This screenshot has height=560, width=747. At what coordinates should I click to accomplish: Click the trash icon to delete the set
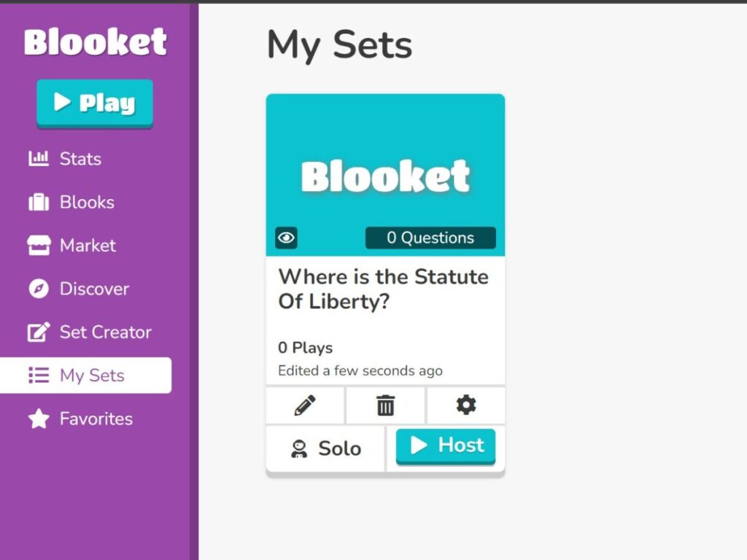coord(385,405)
